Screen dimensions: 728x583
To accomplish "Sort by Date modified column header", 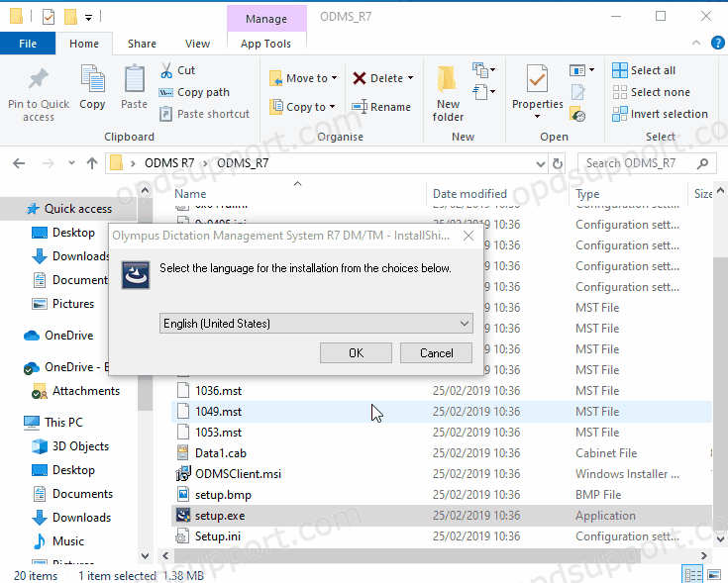I will pyautogui.click(x=469, y=194).
